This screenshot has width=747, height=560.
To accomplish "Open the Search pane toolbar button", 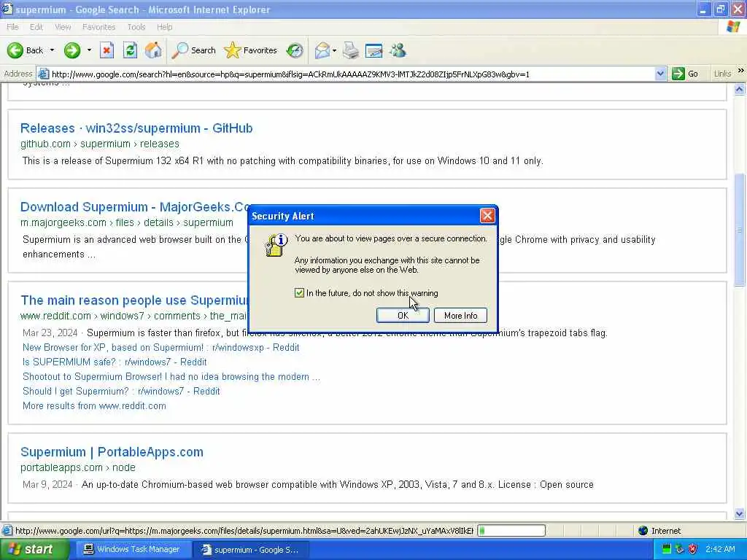I will (x=193, y=50).
